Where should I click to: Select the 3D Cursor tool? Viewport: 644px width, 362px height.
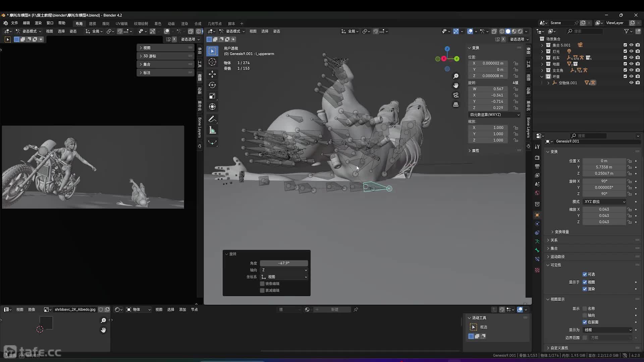tap(212, 62)
